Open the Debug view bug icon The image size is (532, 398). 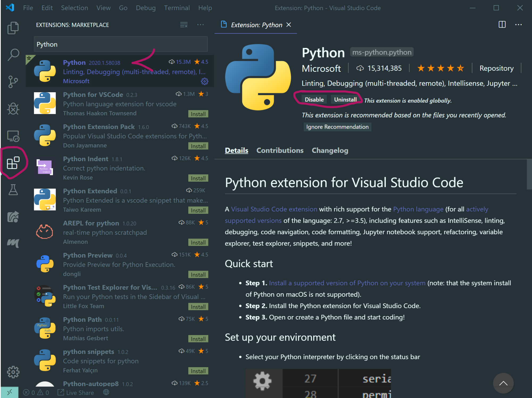tap(13, 108)
